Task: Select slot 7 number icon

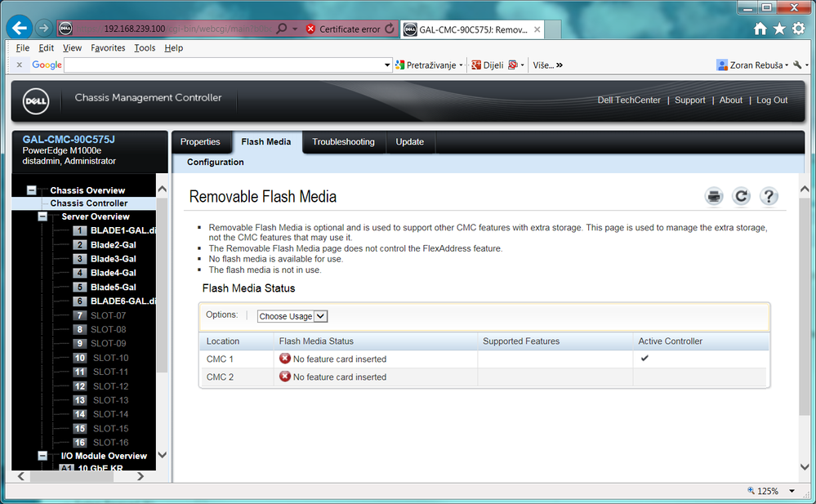Action: [x=79, y=315]
